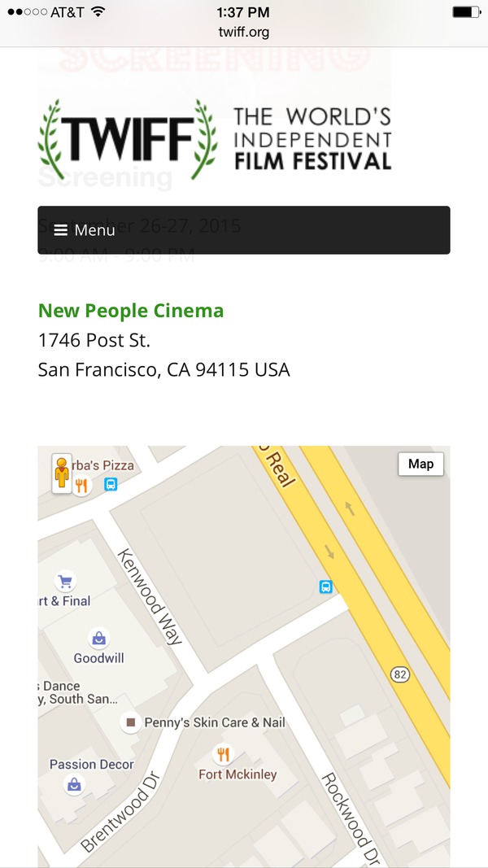The image size is (488, 868).
Task: Select the Goodwill shopping bag marker
Action: pyautogui.click(x=98, y=639)
